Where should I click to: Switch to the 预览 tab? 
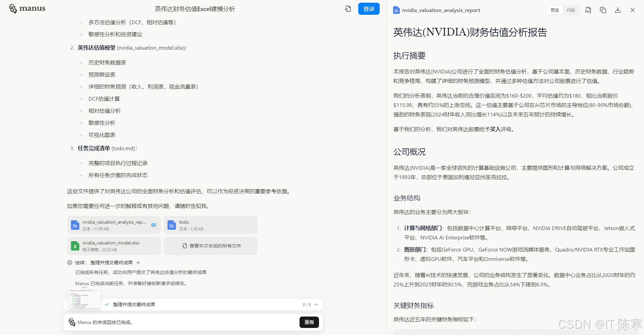click(x=555, y=10)
